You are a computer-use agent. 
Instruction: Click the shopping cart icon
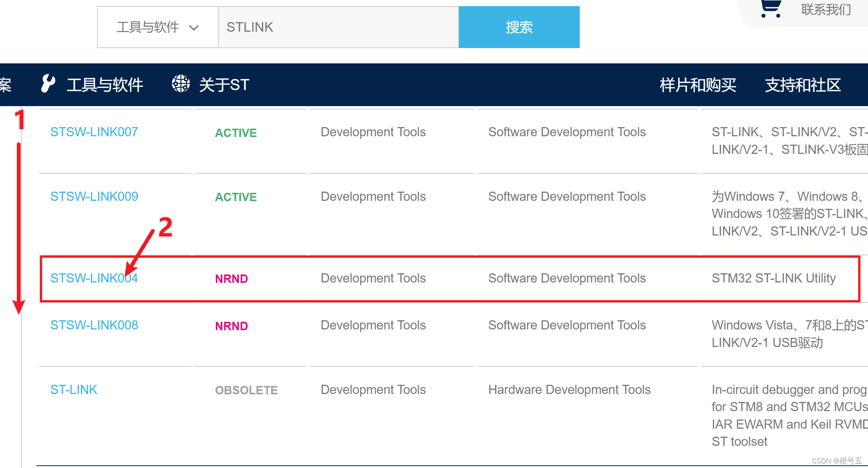coord(770,8)
